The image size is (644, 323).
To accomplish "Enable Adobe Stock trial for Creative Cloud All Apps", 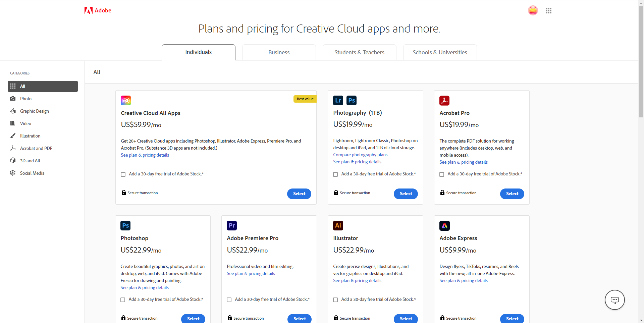I will tap(123, 174).
